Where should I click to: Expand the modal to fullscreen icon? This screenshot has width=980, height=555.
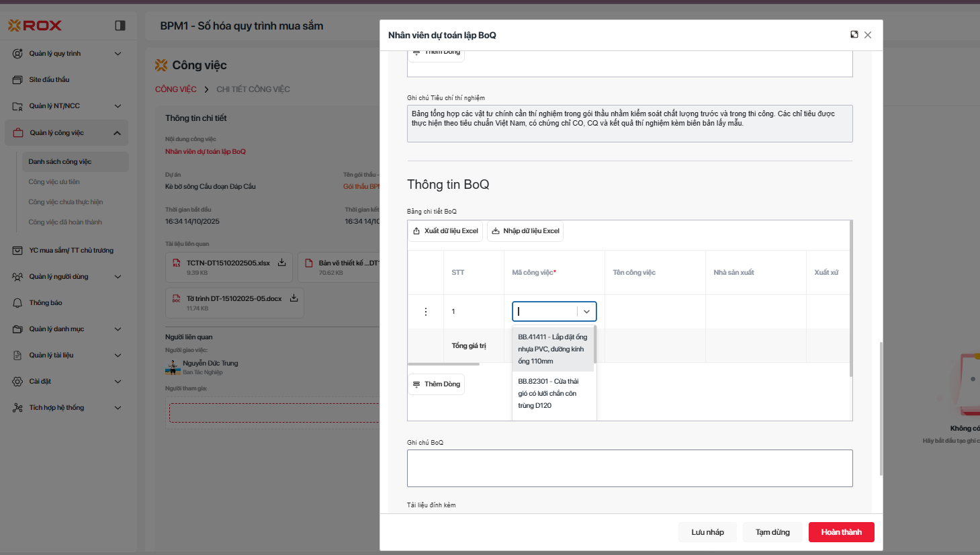[x=854, y=35]
